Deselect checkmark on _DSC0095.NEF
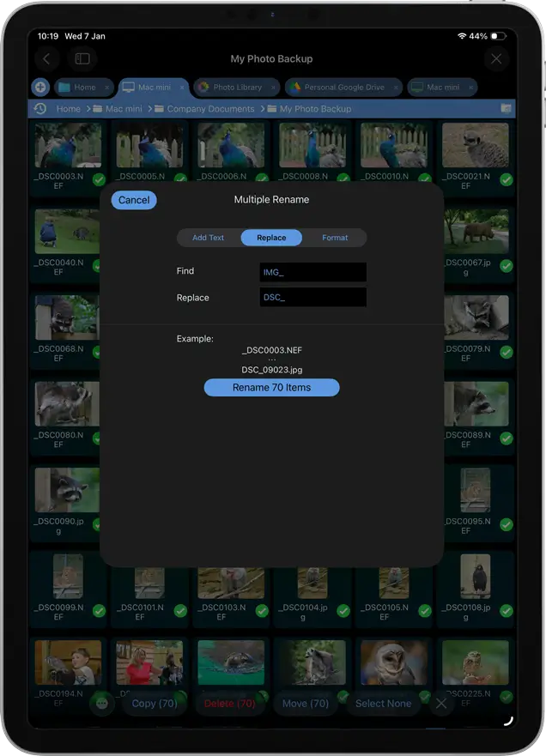The height and width of the screenshot is (756, 546). [x=507, y=524]
